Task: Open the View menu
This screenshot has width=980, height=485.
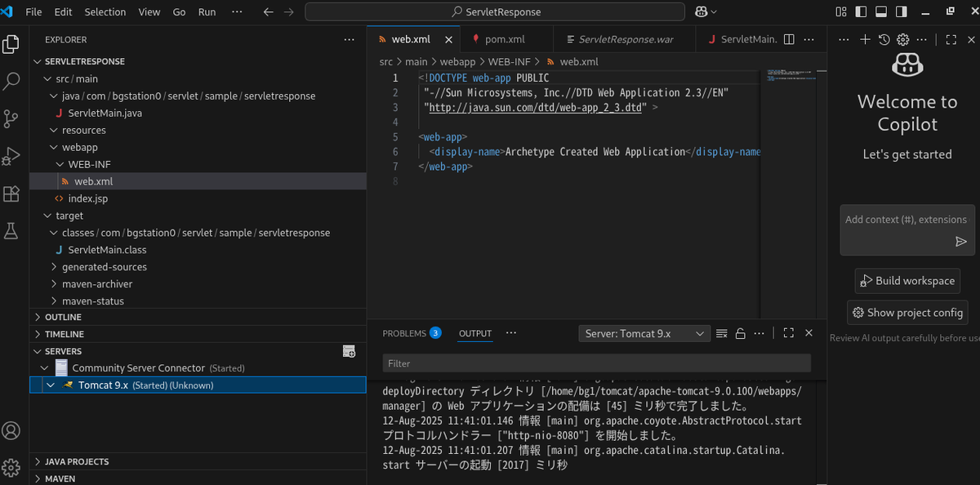Action: pyautogui.click(x=149, y=12)
